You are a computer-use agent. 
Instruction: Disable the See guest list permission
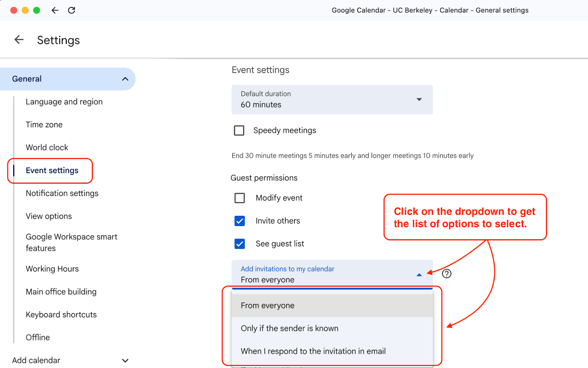239,244
